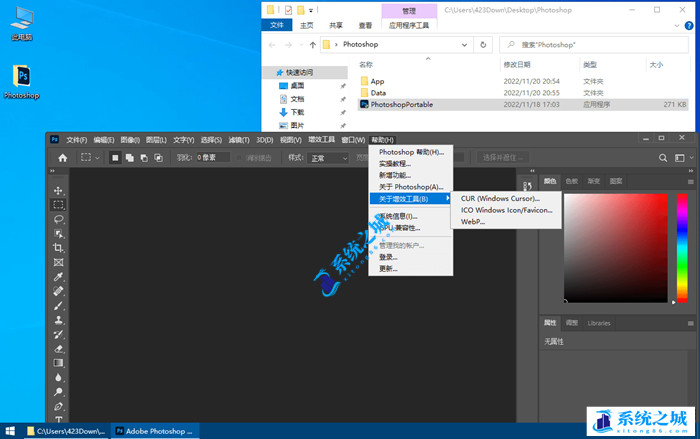Screen dimensions: 700x439
Task: Open This PC desktop icon
Action: [22, 24]
